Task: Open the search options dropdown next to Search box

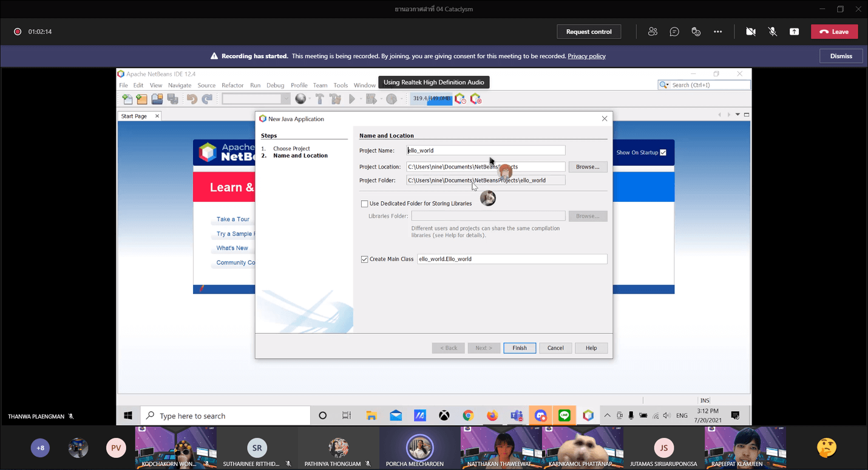Action: point(665,85)
